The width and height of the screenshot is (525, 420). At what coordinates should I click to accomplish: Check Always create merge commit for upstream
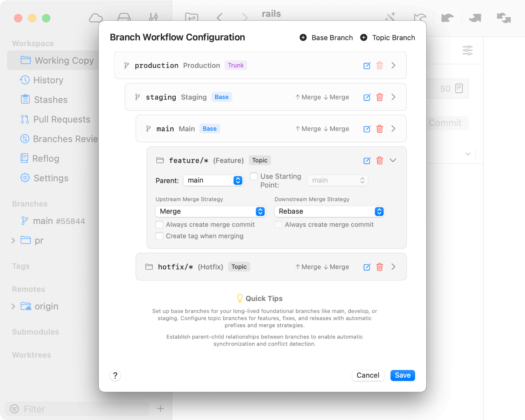[x=159, y=224]
